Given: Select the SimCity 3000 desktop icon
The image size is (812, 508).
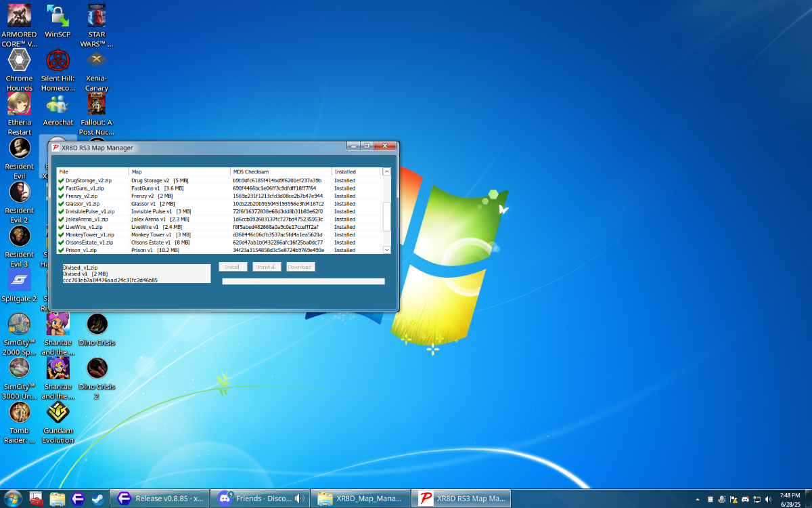Looking at the screenshot, I should pyautogui.click(x=19, y=378).
